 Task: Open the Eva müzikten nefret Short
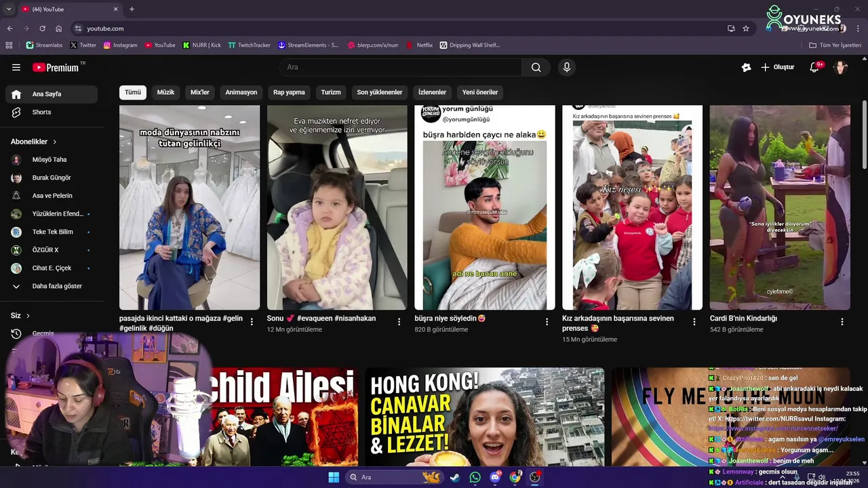pyautogui.click(x=337, y=207)
